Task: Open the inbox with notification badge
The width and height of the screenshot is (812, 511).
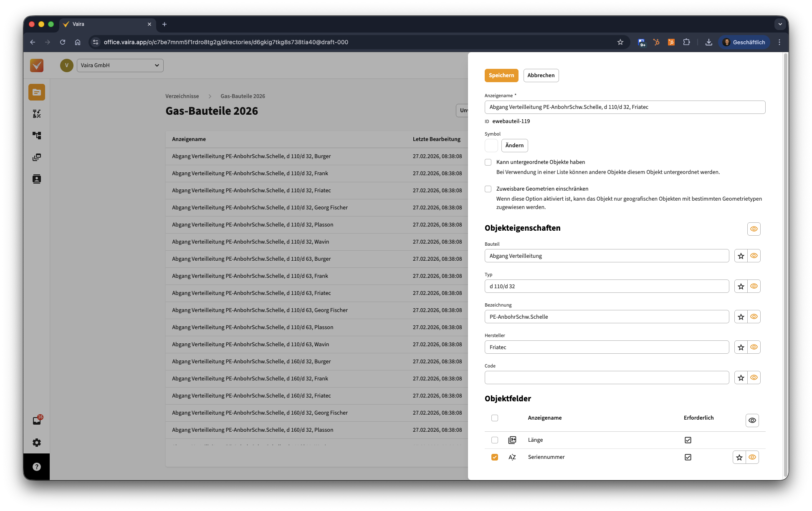Action: coord(37,420)
